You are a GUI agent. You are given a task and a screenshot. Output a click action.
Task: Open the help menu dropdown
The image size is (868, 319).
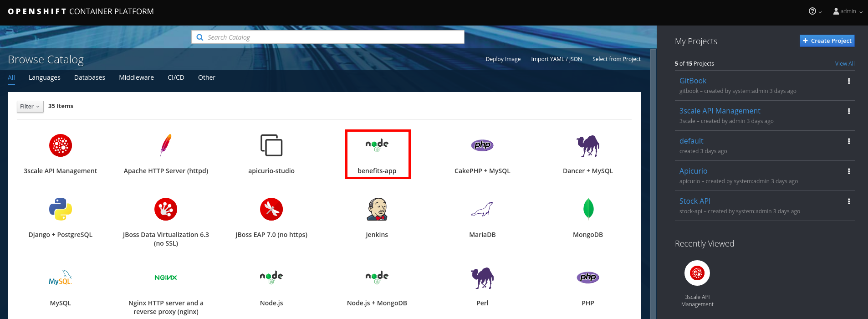pos(815,11)
